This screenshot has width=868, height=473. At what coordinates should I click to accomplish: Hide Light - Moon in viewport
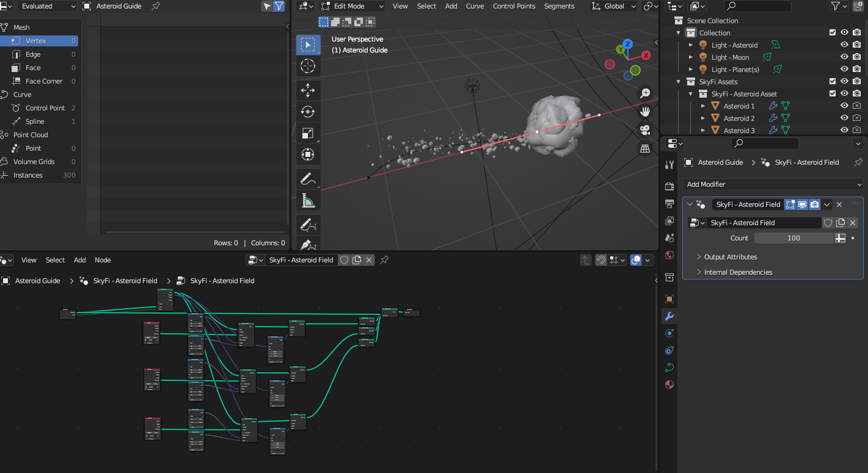click(x=845, y=57)
